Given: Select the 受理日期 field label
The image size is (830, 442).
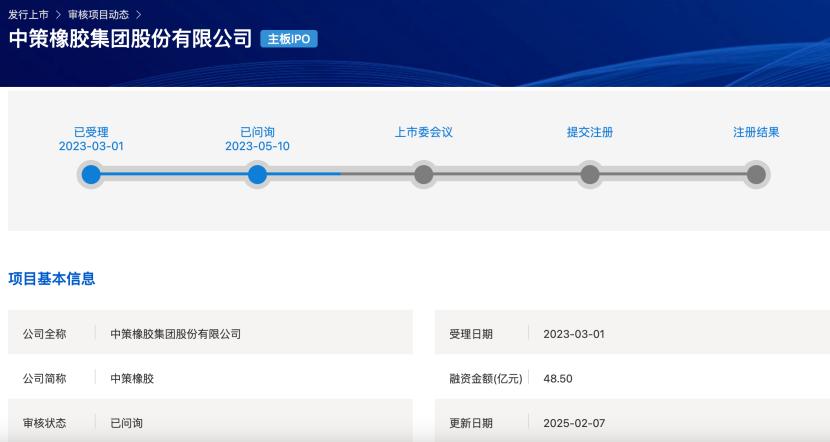Looking at the screenshot, I should pos(471,334).
